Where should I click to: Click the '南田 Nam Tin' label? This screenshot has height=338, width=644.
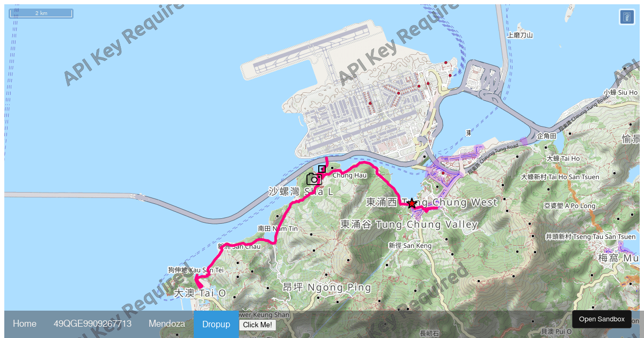pos(277,229)
